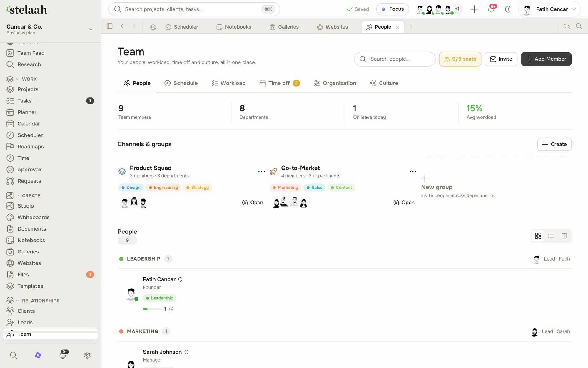Collapse the RELATIONSHIPS section

(x=18, y=301)
